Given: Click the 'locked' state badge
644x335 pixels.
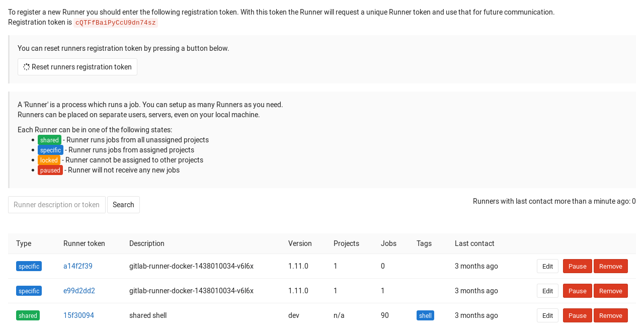Looking at the screenshot, I should pyautogui.click(x=49, y=160).
